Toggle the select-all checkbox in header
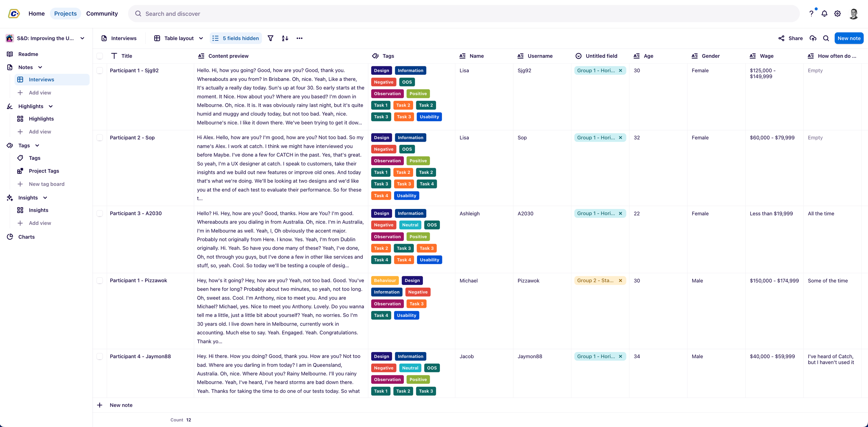 (x=100, y=56)
